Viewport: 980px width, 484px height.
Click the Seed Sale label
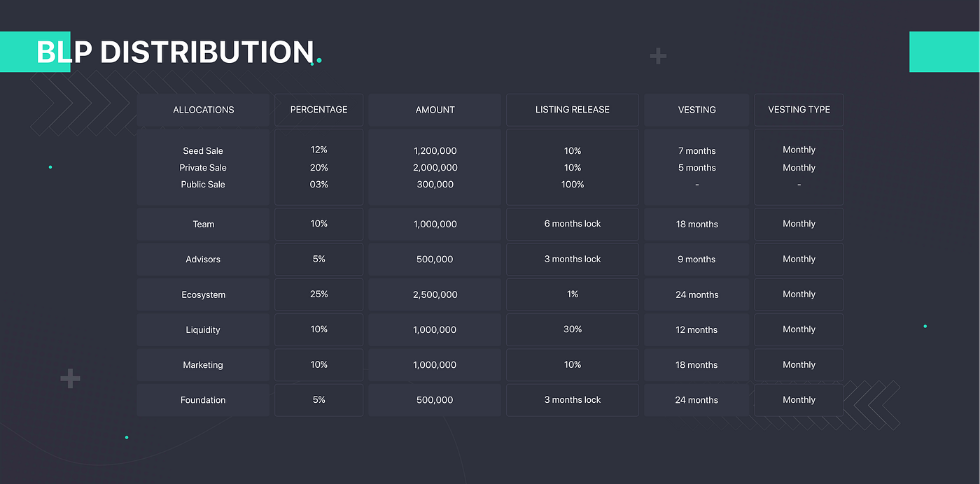(203, 151)
